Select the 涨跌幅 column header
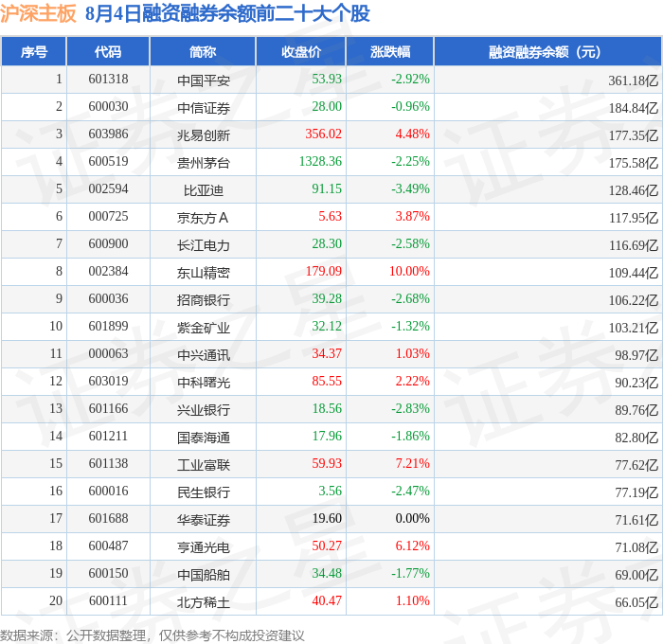Viewport: 663px width, 644px height. 390,51
